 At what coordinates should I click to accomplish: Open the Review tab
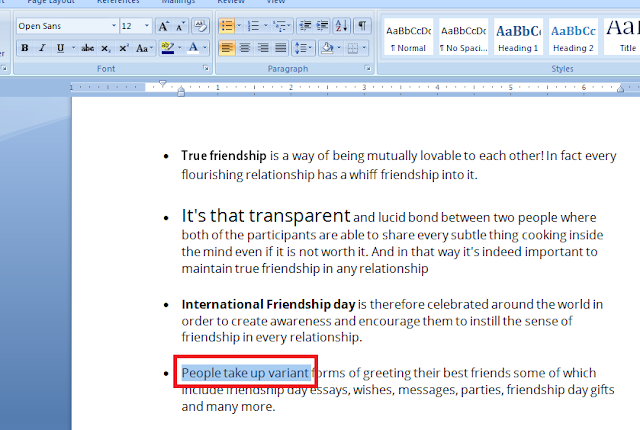(x=231, y=2)
